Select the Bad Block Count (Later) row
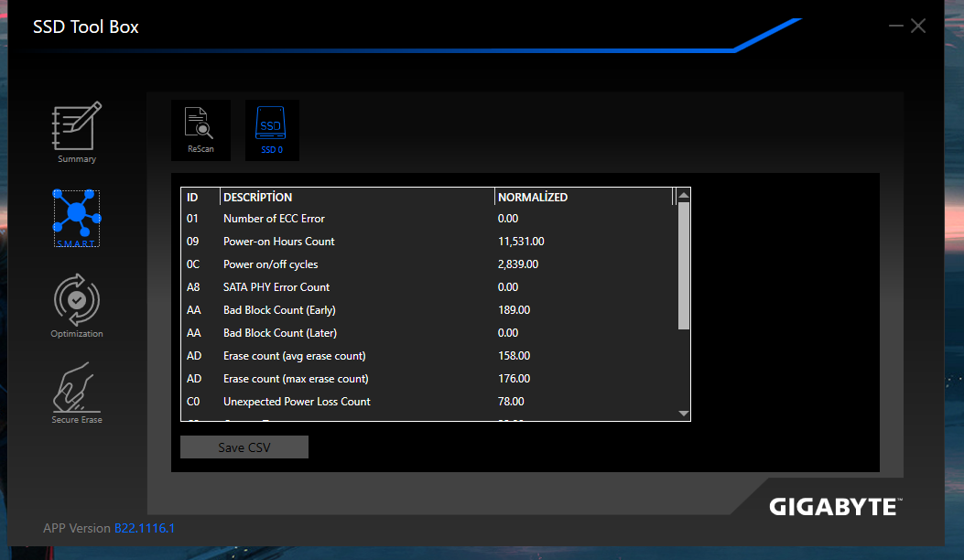This screenshot has height=560, width=964. [x=428, y=332]
